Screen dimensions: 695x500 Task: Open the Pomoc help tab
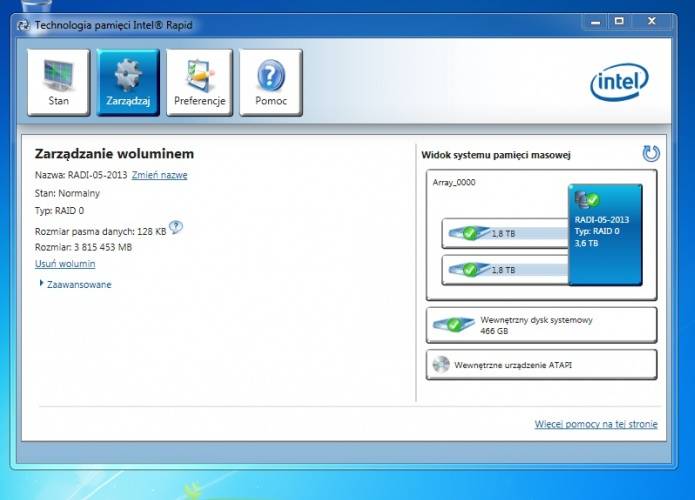coord(271,82)
